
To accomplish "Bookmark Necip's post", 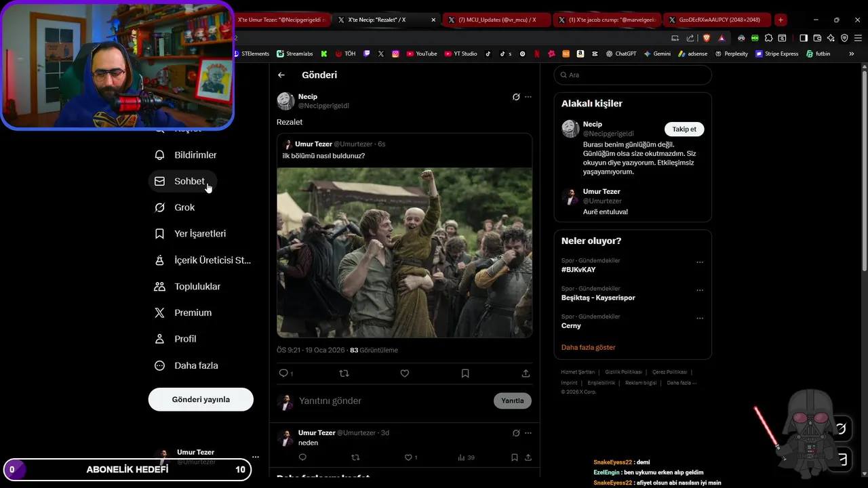I will tap(465, 373).
